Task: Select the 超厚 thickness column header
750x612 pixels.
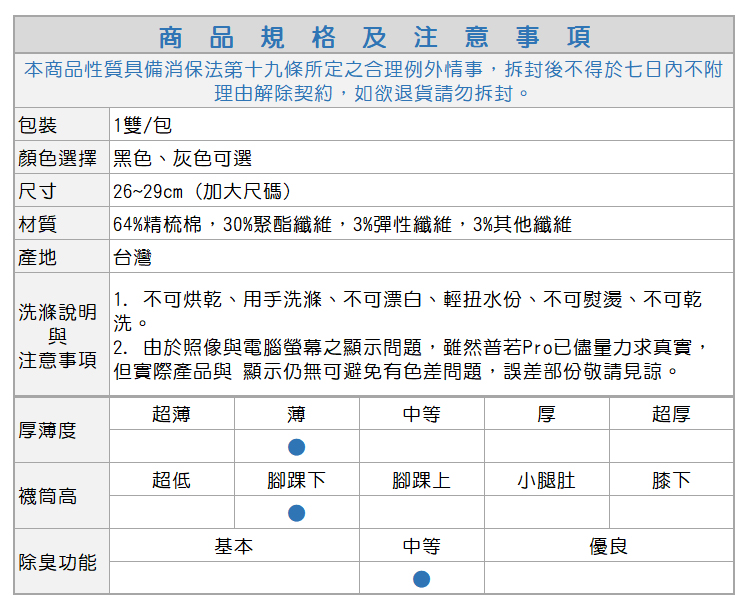Action: point(670,414)
